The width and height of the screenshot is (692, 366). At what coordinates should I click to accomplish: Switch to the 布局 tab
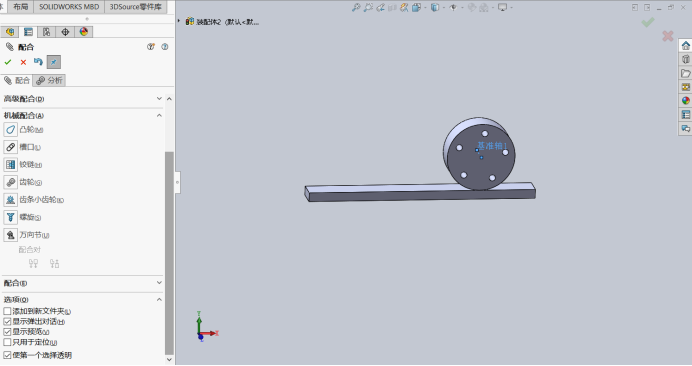coord(21,7)
